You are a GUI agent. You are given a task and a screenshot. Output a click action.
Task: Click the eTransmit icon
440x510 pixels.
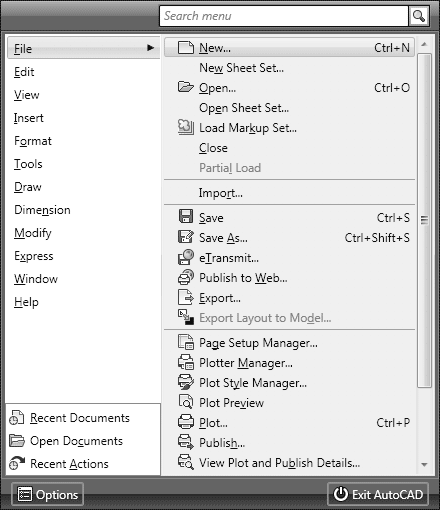[186, 257]
